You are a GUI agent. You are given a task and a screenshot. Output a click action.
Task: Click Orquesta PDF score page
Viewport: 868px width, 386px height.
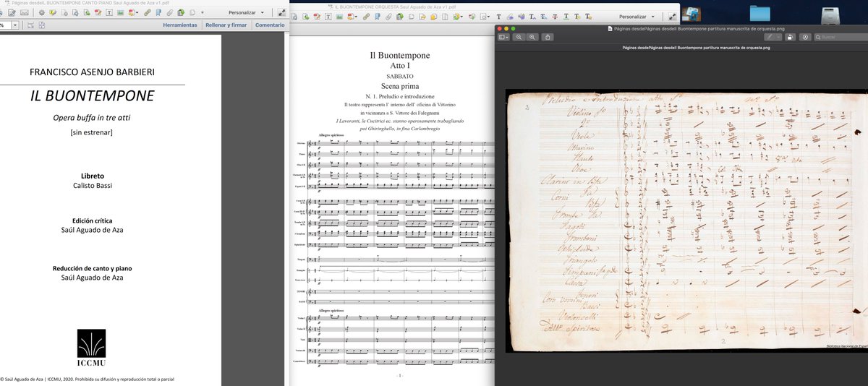[x=391, y=210]
